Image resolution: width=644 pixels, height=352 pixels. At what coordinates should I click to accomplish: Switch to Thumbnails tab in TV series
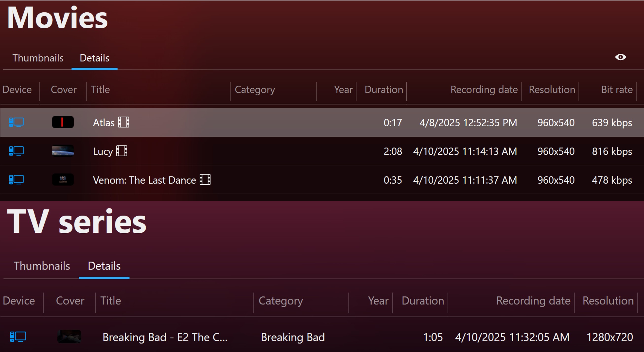(42, 266)
